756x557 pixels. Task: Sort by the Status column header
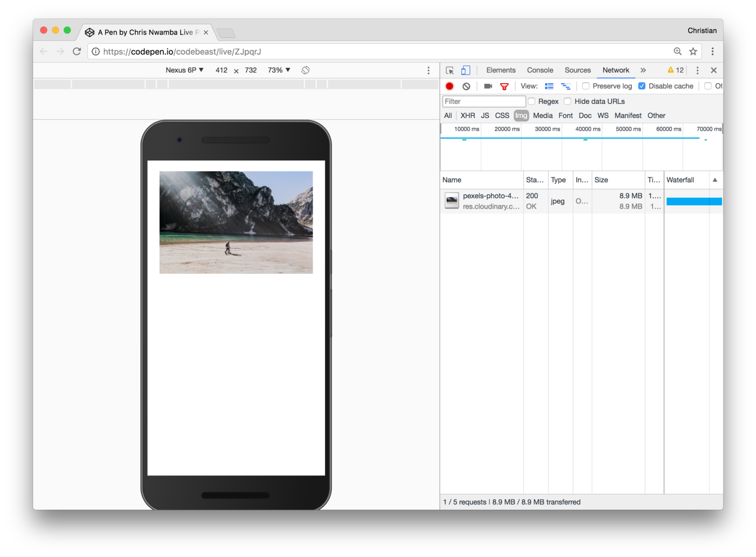536,180
